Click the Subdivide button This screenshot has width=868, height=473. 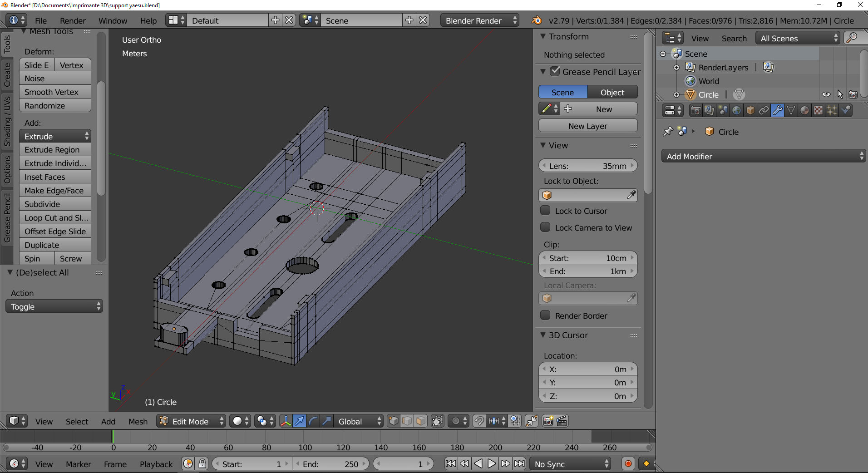pyautogui.click(x=55, y=204)
